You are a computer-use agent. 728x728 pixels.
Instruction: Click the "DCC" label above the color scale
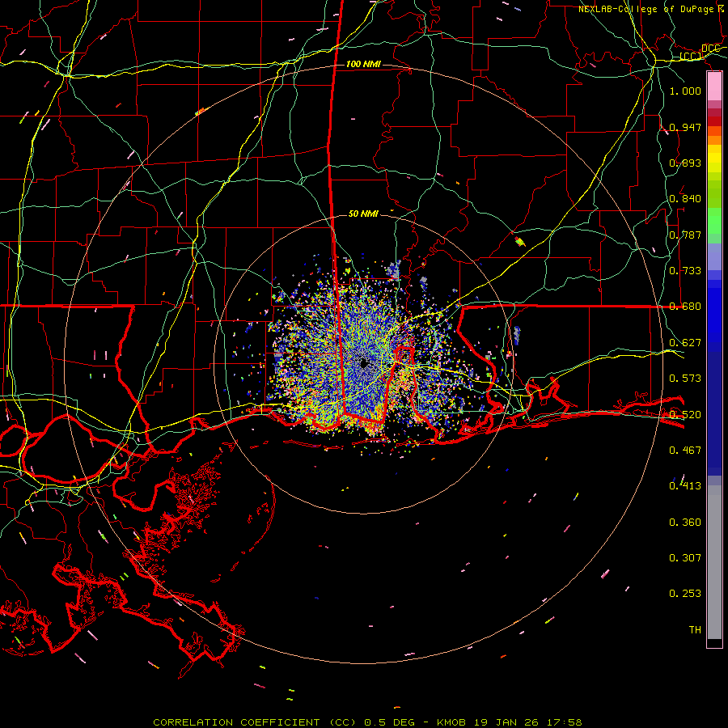pyautogui.click(x=710, y=49)
